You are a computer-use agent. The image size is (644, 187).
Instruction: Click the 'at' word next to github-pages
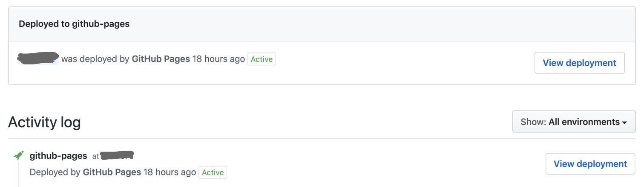(x=95, y=156)
